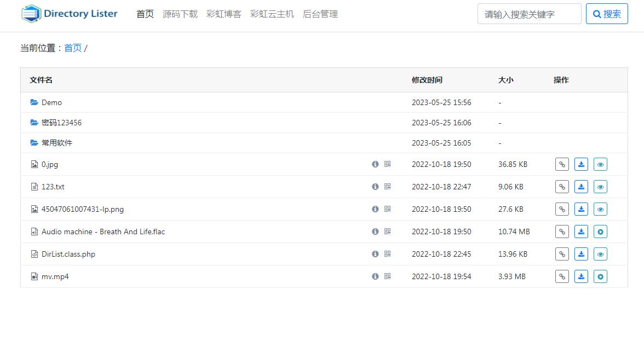644x347 pixels.
Task: Show QR code for 123.txt
Action: 387,186
